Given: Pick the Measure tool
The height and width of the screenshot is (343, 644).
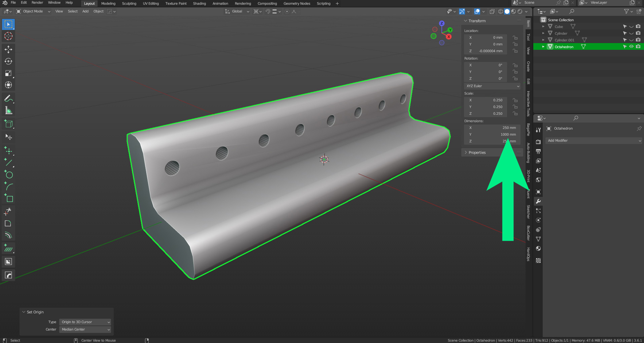Looking at the screenshot, I should pos(8,111).
